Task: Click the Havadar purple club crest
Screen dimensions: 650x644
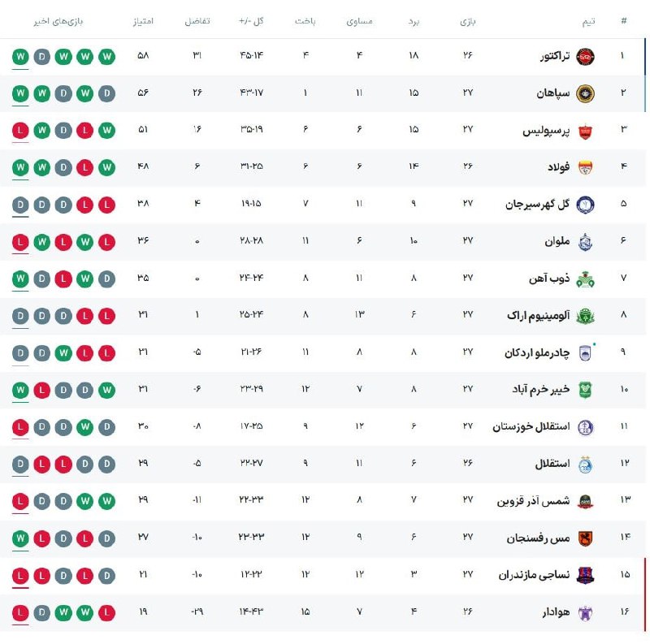Action: point(585,612)
